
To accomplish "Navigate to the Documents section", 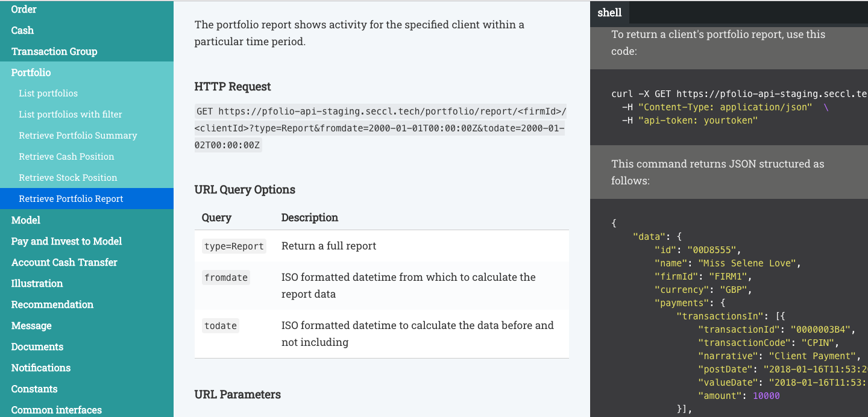I will click(x=37, y=346).
